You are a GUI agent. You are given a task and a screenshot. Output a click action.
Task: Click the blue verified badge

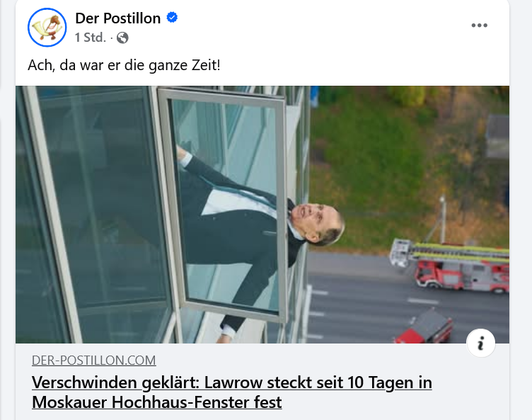(172, 17)
